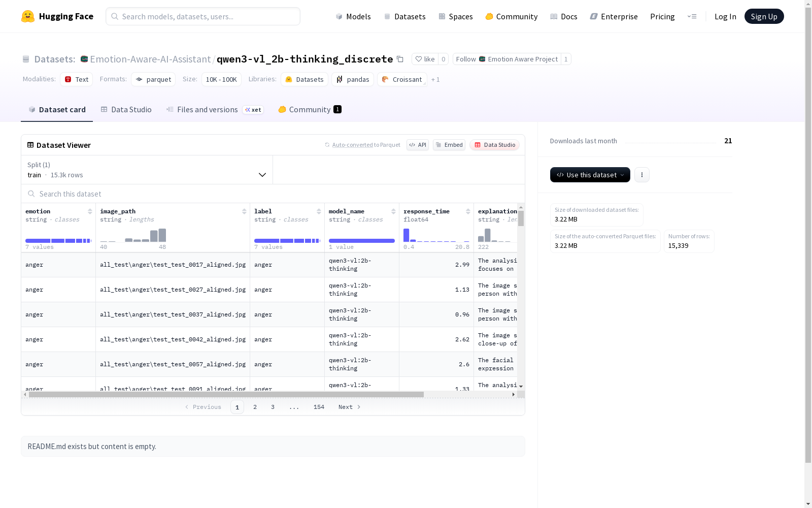The height and width of the screenshot is (508, 812).
Task: Click the navigation overflow menu icon
Action: [x=692, y=16]
